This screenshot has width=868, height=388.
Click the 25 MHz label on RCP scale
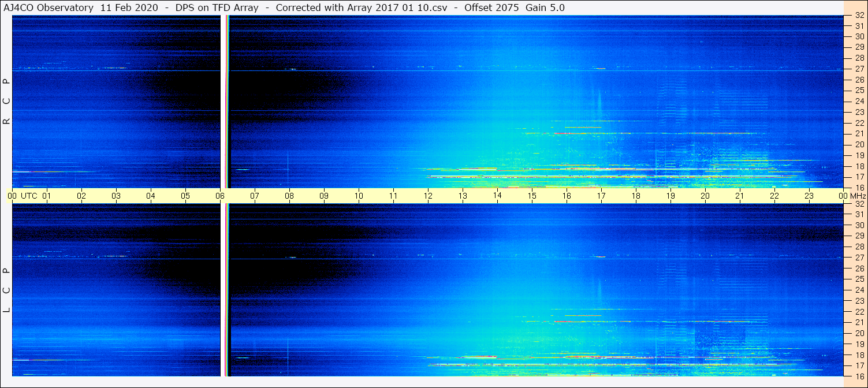coord(859,91)
